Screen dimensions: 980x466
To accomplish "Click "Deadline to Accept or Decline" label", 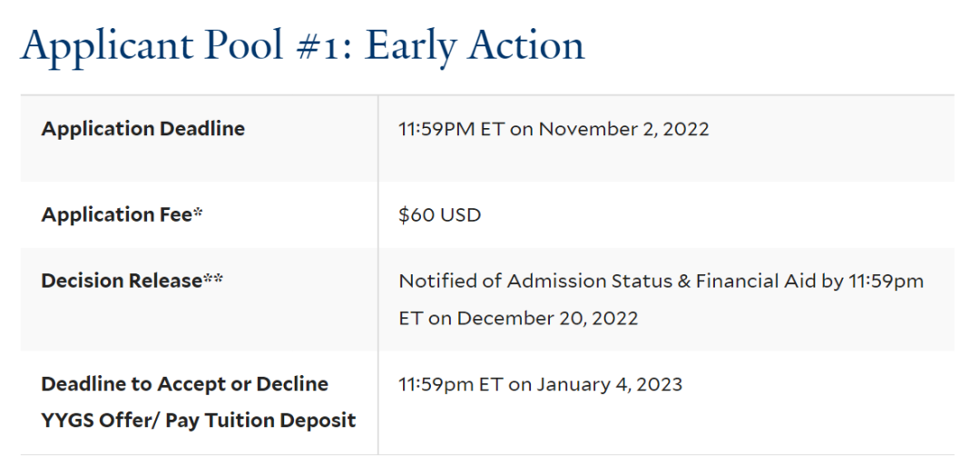I will 184,384.
